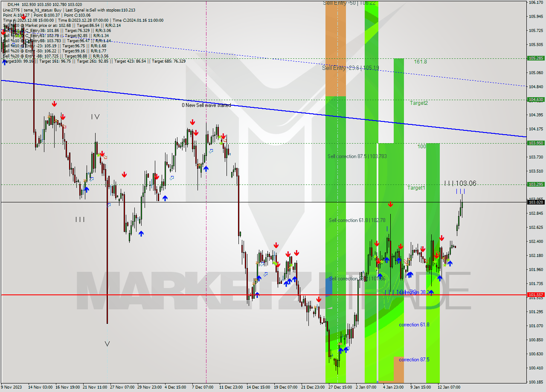Click the green 103.950 price tag
The height and width of the screenshot is (392, 546).
coord(536,143)
